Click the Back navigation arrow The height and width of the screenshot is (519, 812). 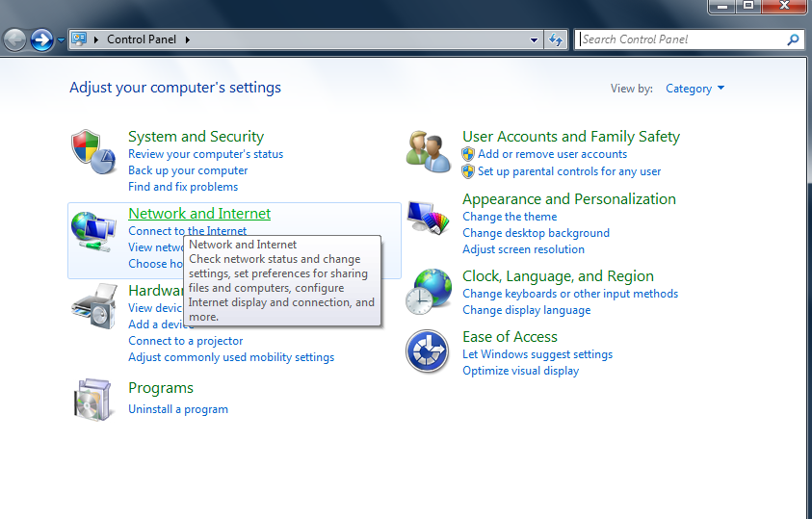[15, 39]
